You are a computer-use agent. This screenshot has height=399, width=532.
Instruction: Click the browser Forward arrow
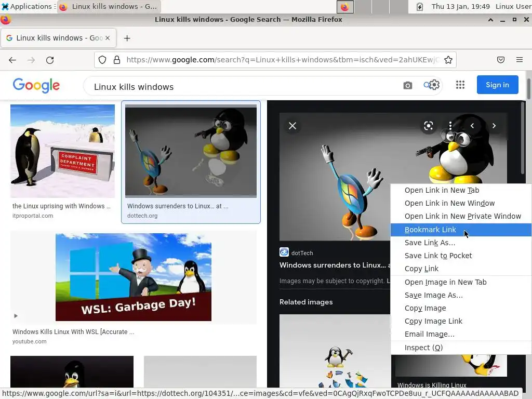click(x=31, y=60)
